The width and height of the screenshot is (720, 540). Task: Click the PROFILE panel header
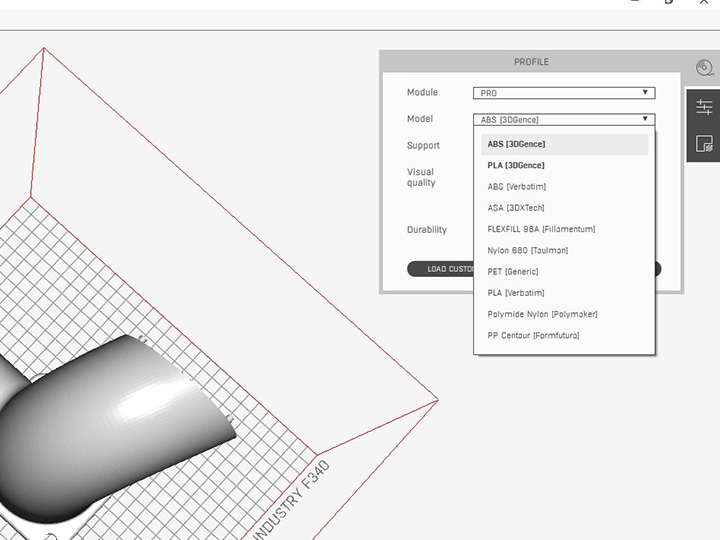pos(531,62)
